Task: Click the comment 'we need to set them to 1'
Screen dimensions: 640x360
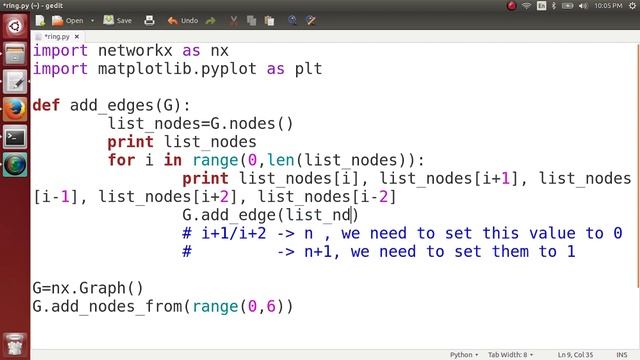Action: pyautogui.click(x=463, y=251)
